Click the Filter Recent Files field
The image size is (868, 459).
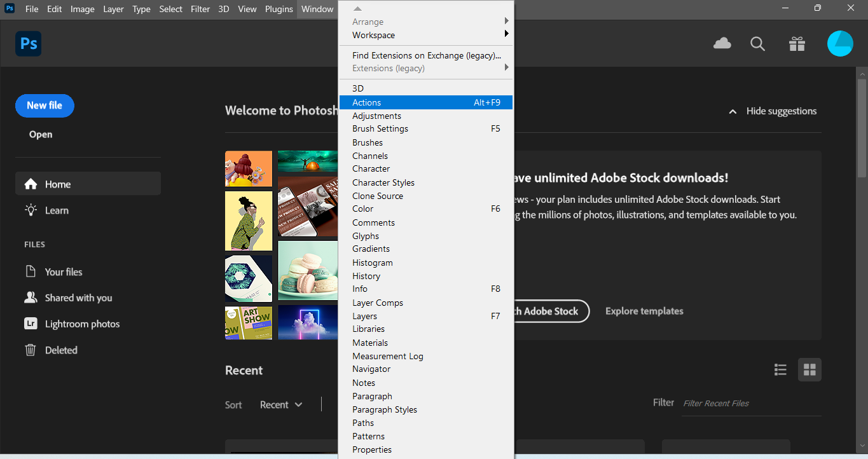(750, 403)
